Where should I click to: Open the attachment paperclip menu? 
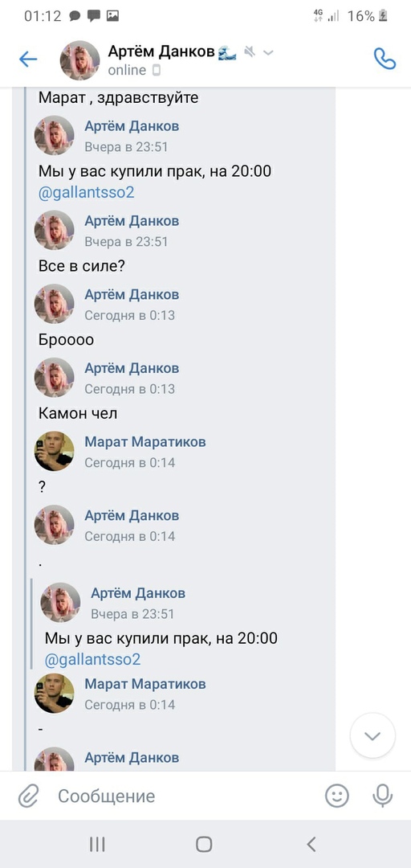[27, 796]
